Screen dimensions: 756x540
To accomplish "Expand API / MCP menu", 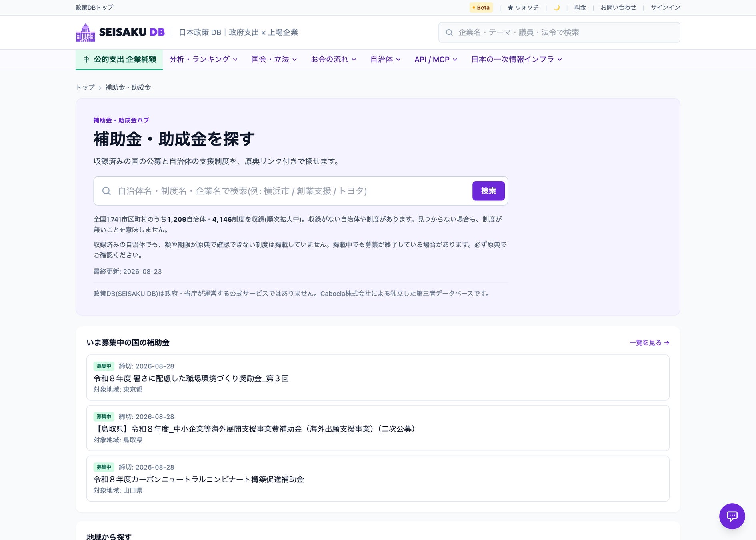I will pos(436,60).
